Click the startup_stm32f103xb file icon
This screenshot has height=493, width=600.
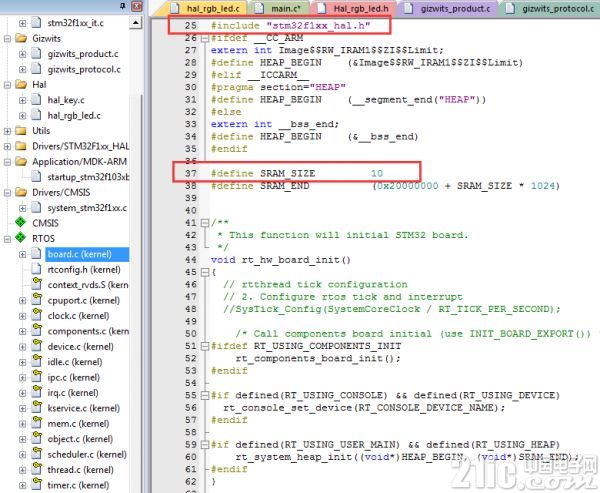[x=36, y=176]
